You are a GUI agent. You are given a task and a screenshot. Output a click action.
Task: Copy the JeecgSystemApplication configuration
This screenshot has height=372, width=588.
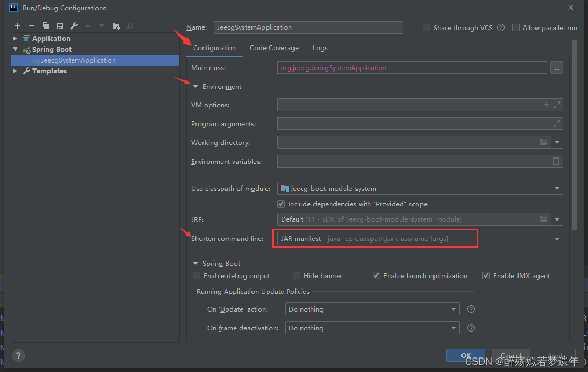(x=46, y=25)
